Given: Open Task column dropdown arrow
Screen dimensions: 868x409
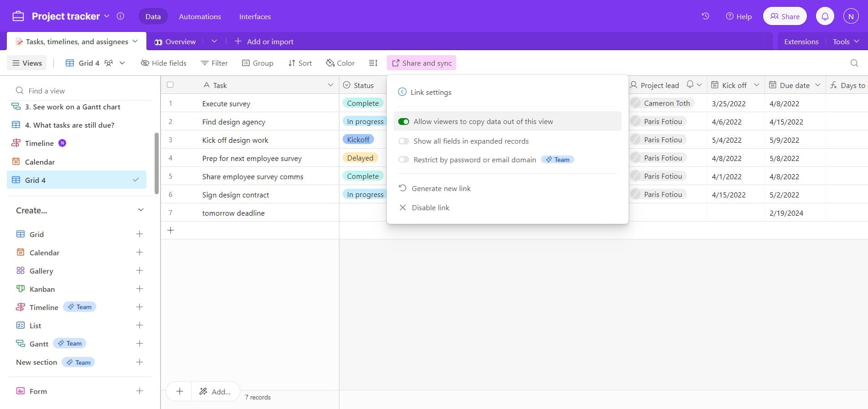Looking at the screenshot, I should (331, 85).
